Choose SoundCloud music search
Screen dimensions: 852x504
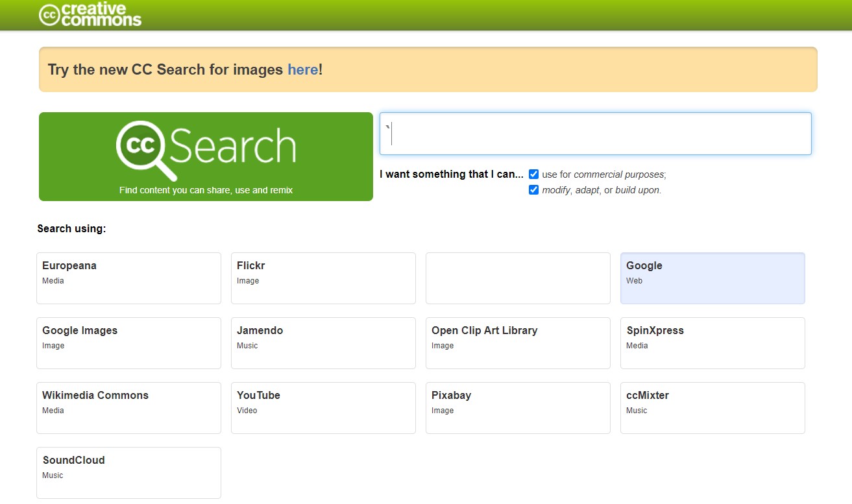pos(128,473)
